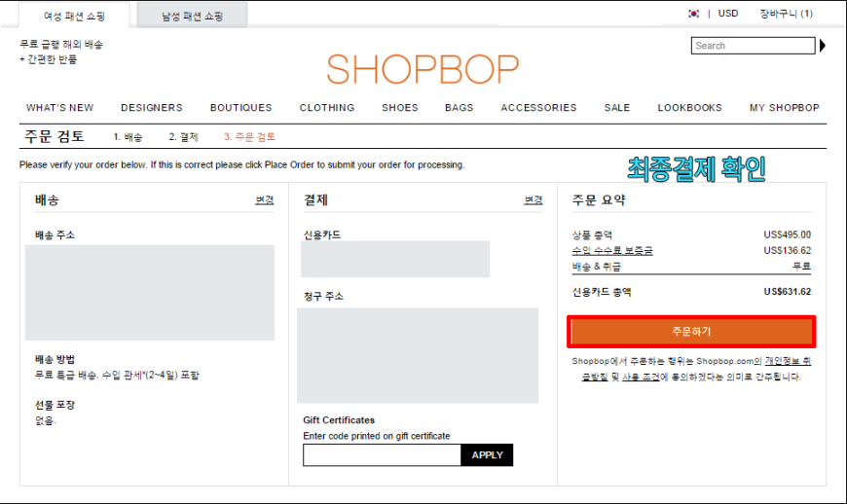Open the WHAT'S NEW menu
This screenshot has height=504, width=847.
[60, 108]
